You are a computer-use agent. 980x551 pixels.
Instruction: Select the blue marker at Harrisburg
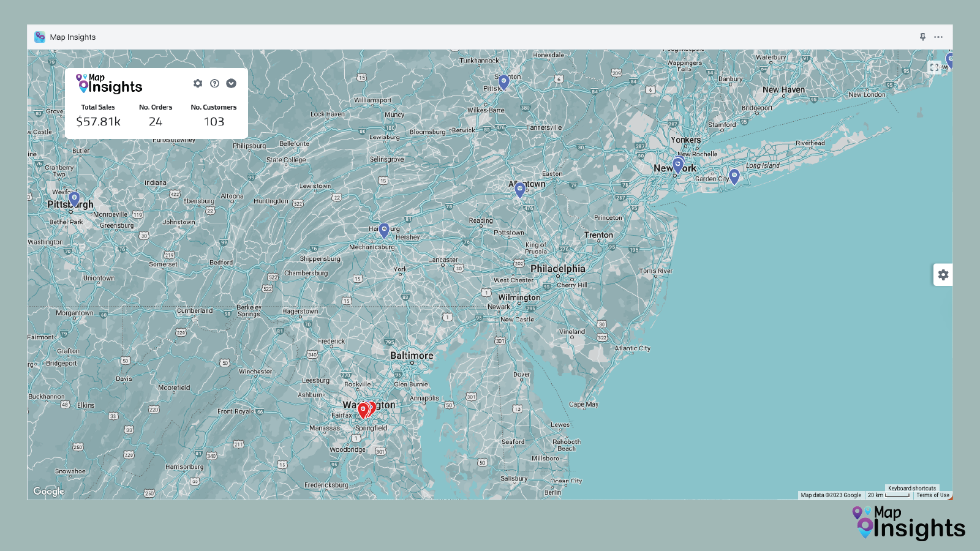pyautogui.click(x=384, y=230)
